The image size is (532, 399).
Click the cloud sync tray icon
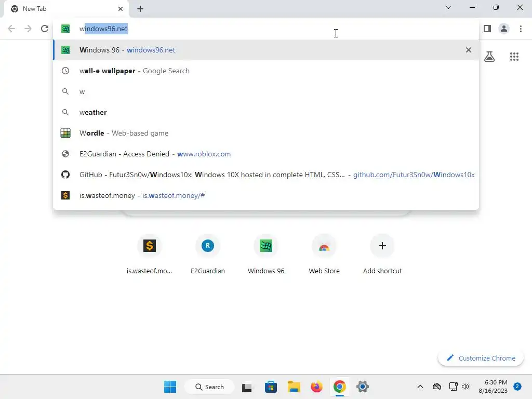pos(436,387)
